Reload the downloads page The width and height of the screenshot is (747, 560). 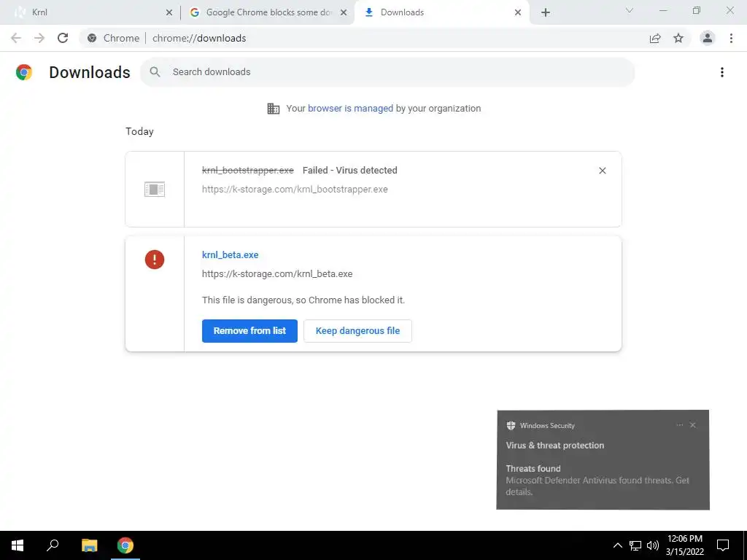(x=63, y=38)
